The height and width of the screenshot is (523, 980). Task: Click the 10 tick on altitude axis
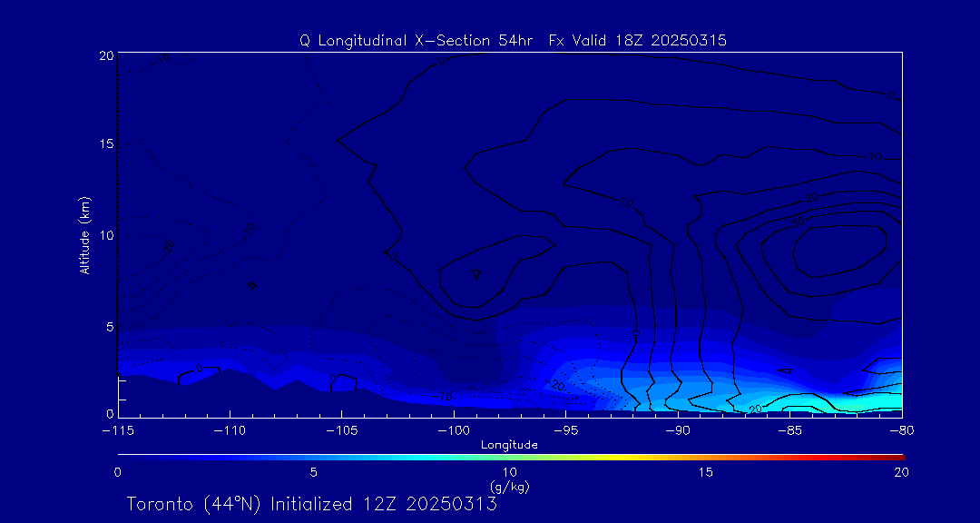[105, 235]
